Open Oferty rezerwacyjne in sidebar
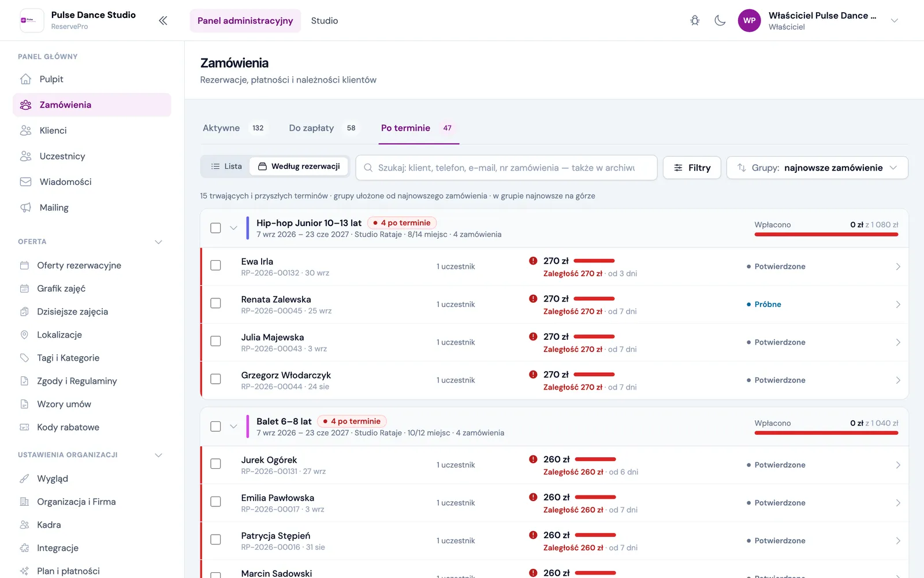 [x=92, y=265]
